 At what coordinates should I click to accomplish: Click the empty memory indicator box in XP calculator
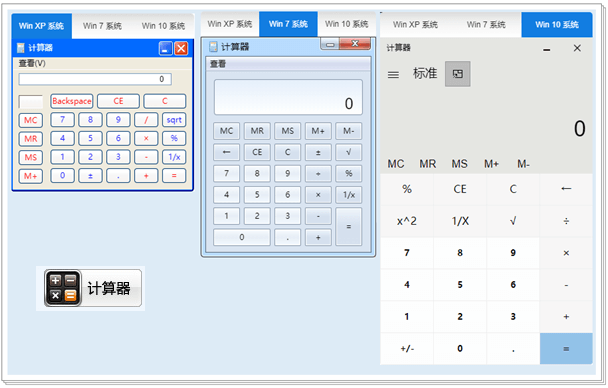[x=31, y=102]
